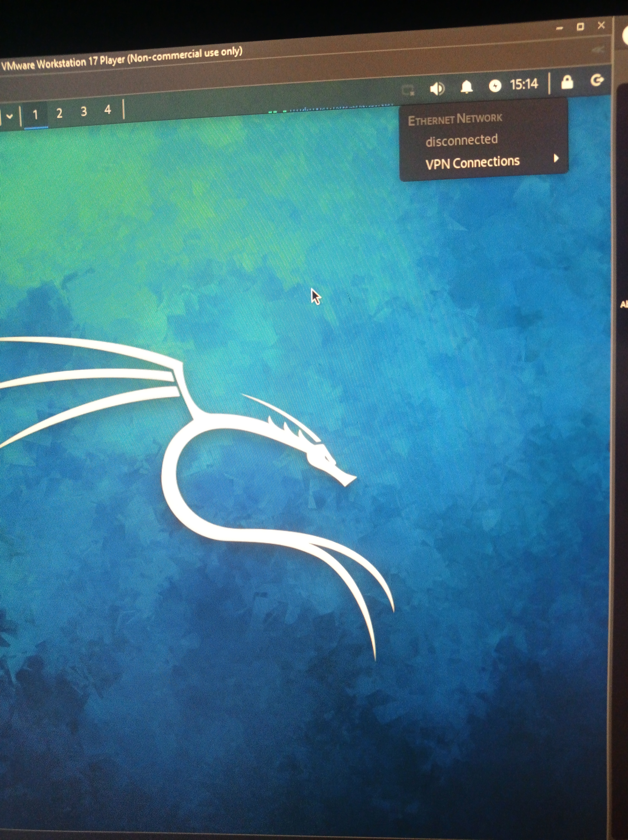This screenshot has width=628, height=840.
Task: Open the VPN Connections submenu
Action: pos(483,162)
